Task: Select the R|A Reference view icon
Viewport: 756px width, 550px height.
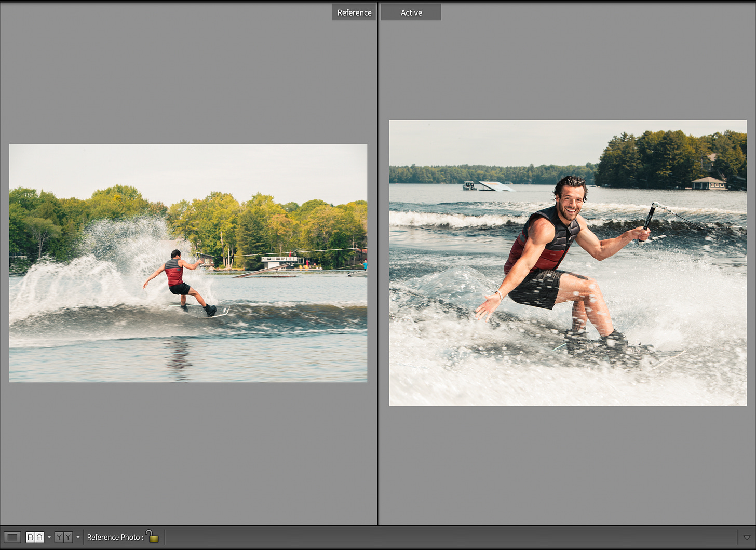Action: click(35, 537)
